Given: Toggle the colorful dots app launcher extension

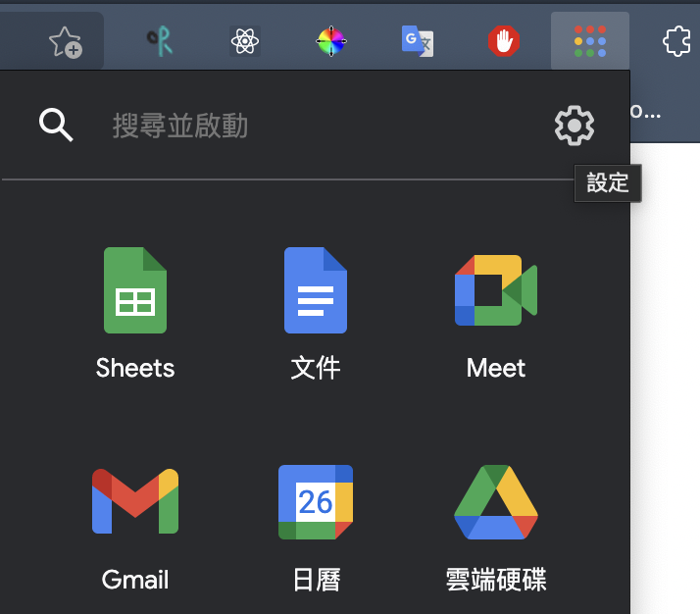Looking at the screenshot, I should [x=590, y=41].
